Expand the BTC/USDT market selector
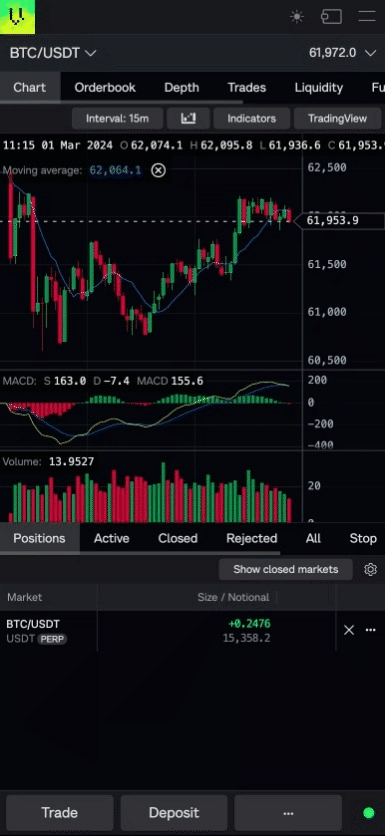The image size is (385, 836). pos(53,53)
